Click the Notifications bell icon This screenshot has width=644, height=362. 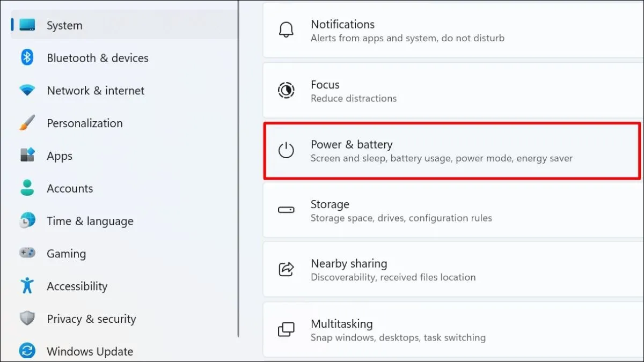[x=286, y=30]
